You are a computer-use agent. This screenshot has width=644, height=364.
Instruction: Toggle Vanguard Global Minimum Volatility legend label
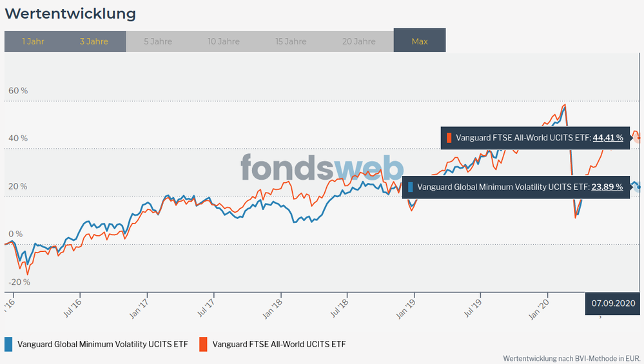pyautogui.click(x=102, y=344)
